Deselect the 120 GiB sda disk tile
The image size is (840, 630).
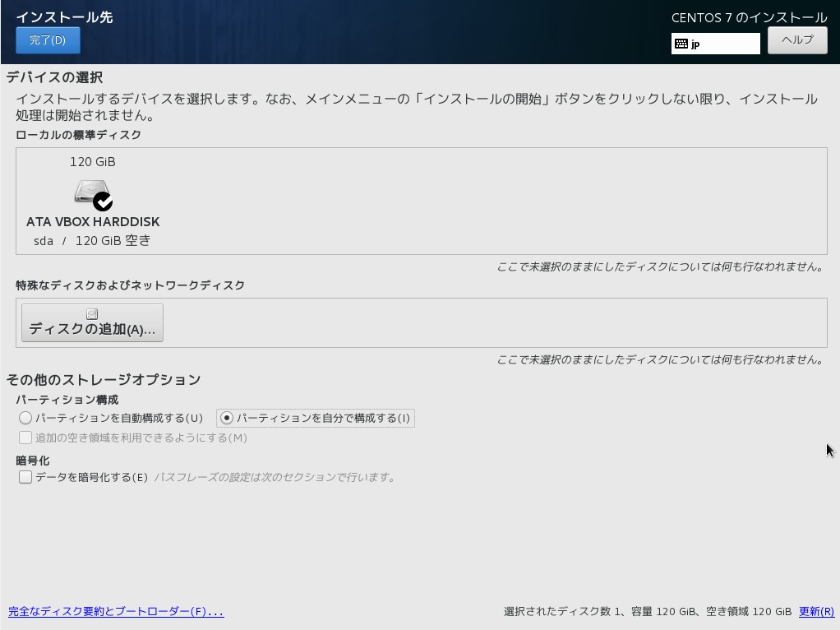tap(90, 197)
